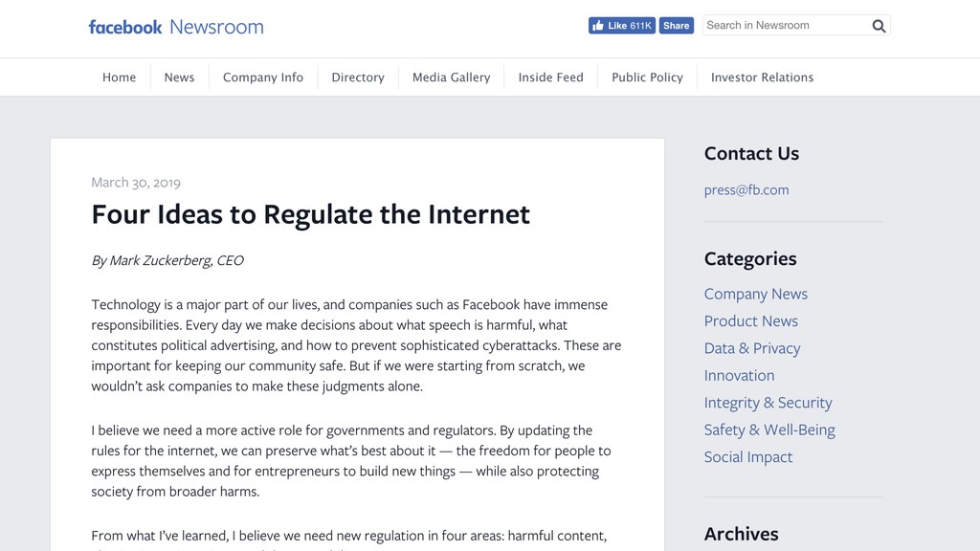Open the Innovation category link
Screen dimensions: 980x551
[739, 375]
